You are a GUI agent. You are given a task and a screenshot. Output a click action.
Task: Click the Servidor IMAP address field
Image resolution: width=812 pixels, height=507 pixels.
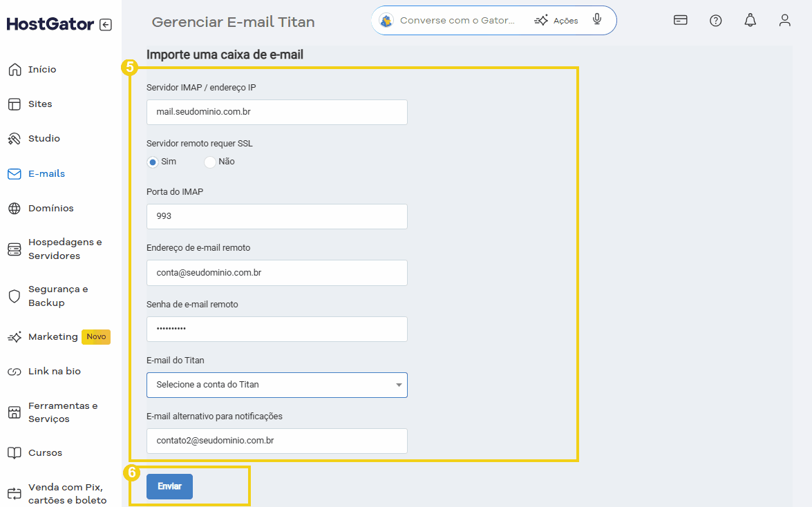(277, 113)
